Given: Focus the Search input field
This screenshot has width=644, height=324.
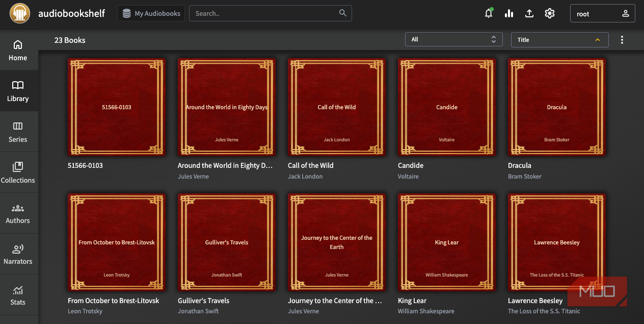Looking at the screenshot, I should (x=270, y=13).
